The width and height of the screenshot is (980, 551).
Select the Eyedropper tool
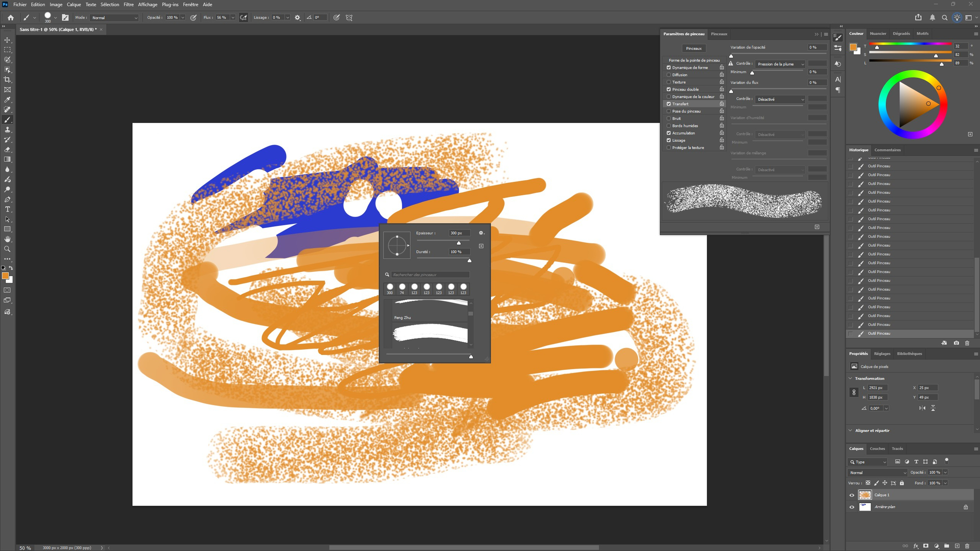coord(7,100)
